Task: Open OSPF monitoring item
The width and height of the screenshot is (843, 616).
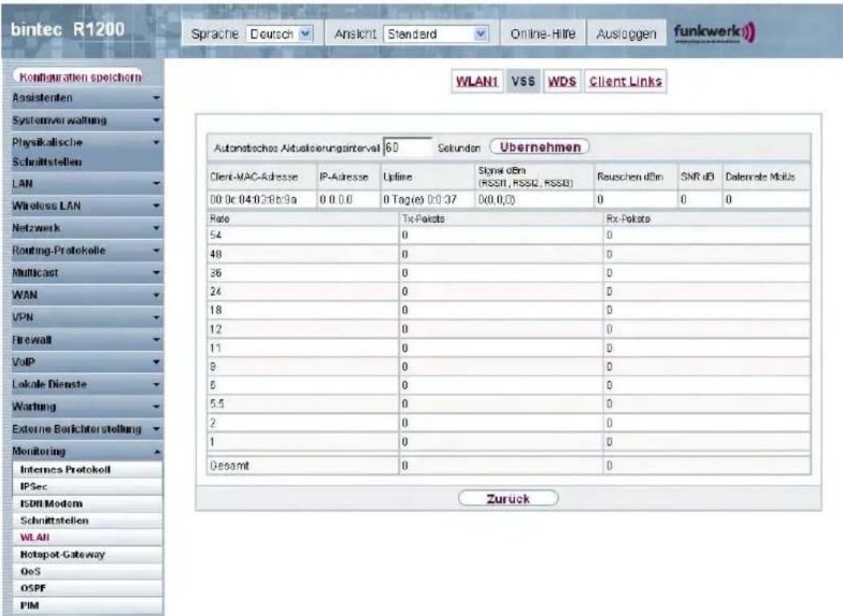Action: 87,589
